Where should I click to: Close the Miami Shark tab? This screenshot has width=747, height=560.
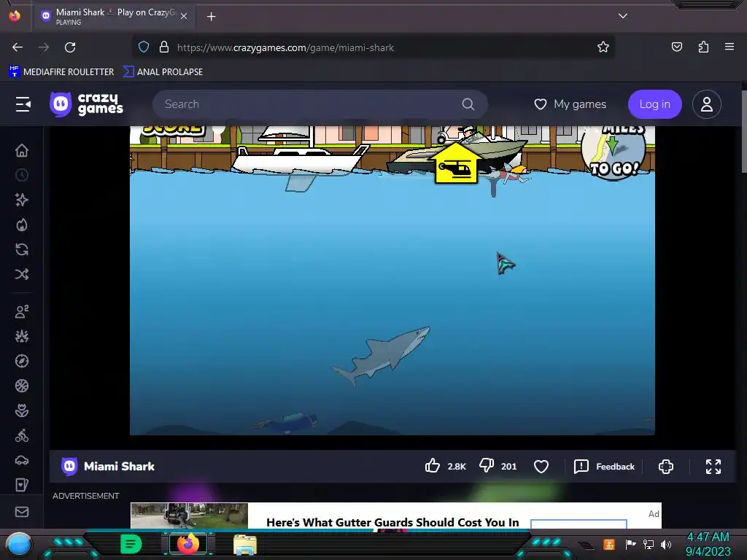(184, 16)
